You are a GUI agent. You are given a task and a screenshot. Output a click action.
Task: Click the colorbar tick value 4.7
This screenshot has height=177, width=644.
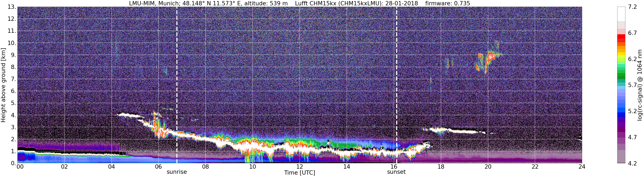(x=632, y=137)
